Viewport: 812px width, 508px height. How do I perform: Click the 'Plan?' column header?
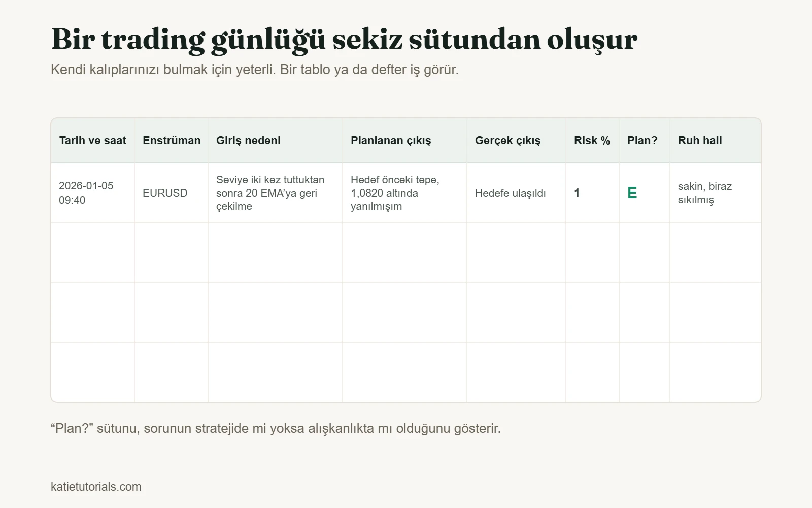645,141
